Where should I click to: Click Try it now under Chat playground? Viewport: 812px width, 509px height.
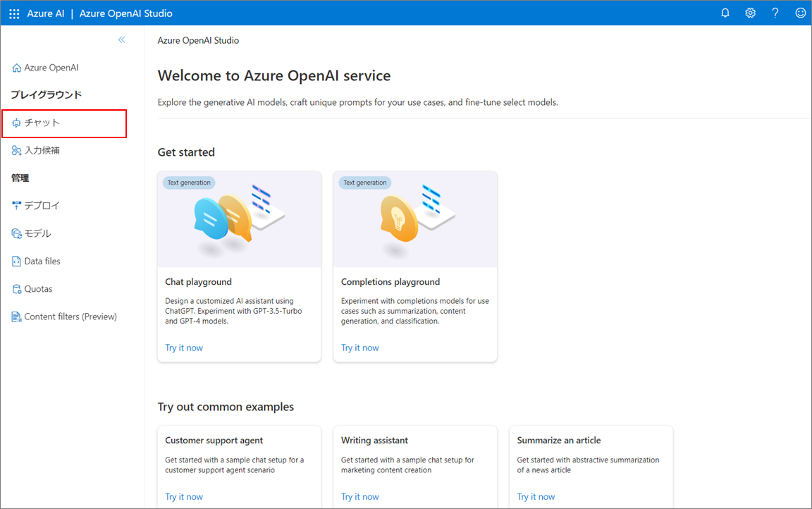(184, 348)
